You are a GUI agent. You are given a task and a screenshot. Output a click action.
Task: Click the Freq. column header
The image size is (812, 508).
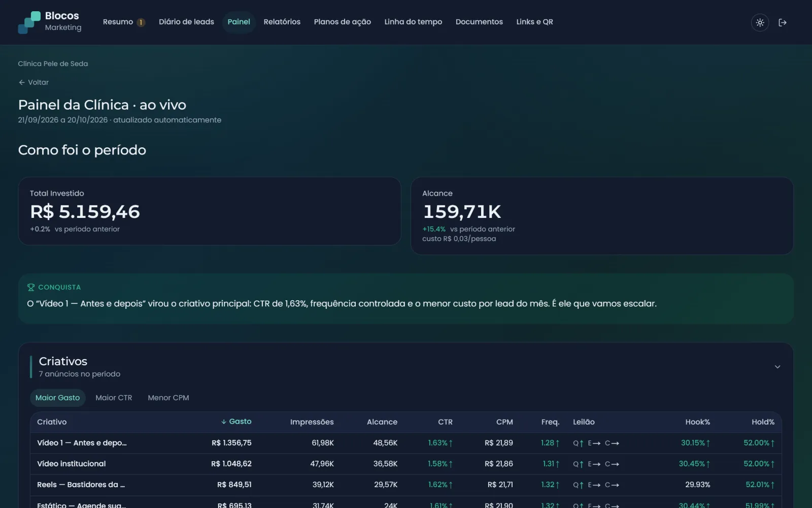pyautogui.click(x=550, y=422)
